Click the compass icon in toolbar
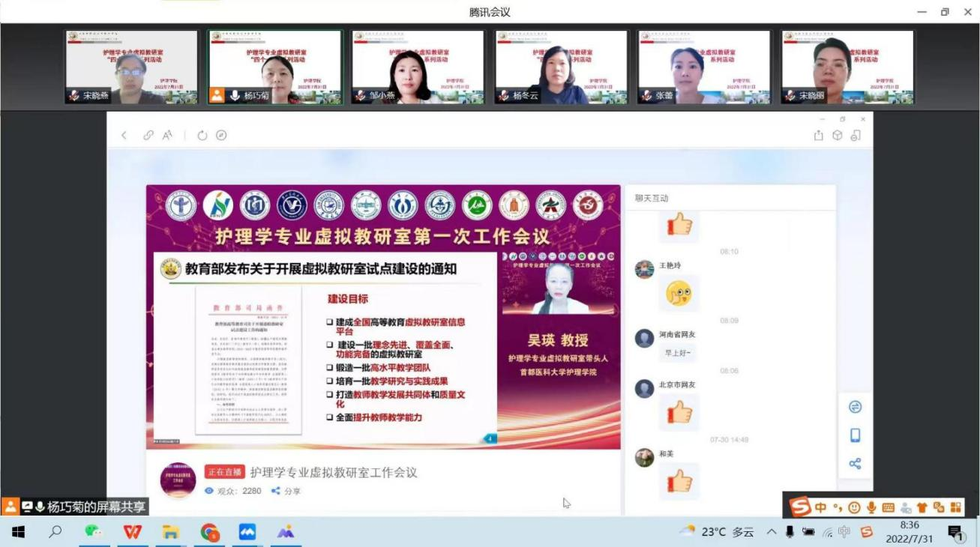Image resolution: width=980 pixels, height=547 pixels. [x=221, y=136]
